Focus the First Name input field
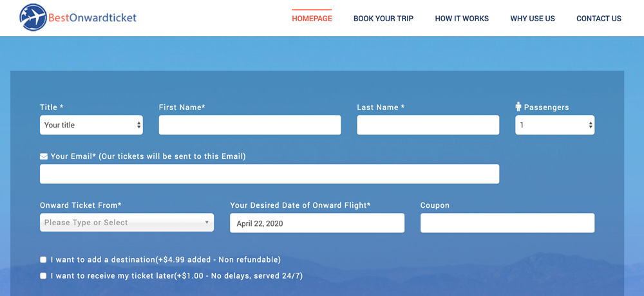Image resolution: width=644 pixels, height=296 pixels. click(250, 125)
